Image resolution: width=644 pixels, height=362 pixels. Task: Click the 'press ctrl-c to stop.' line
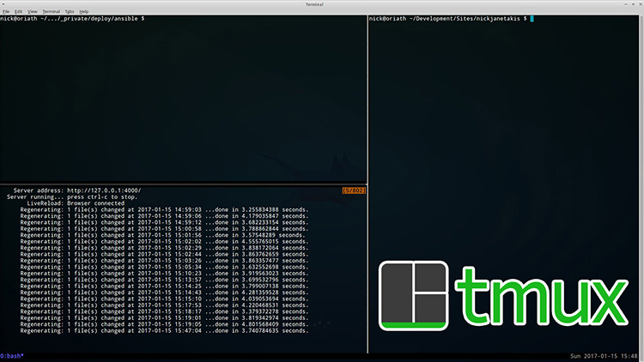point(102,197)
